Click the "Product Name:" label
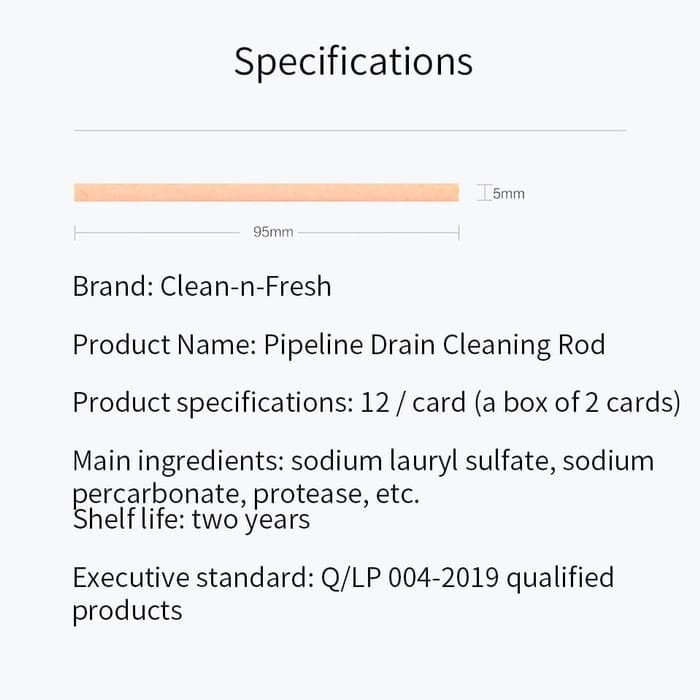Image resolution: width=700 pixels, height=700 pixels. [x=164, y=346]
